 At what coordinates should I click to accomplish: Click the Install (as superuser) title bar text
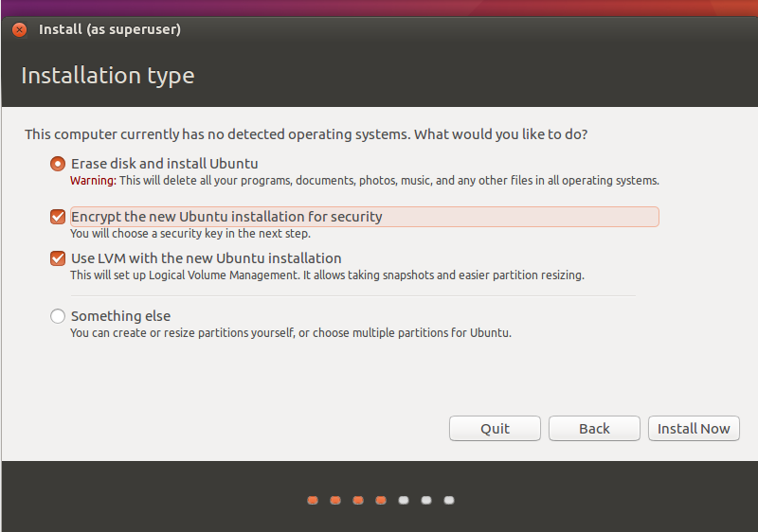110,29
